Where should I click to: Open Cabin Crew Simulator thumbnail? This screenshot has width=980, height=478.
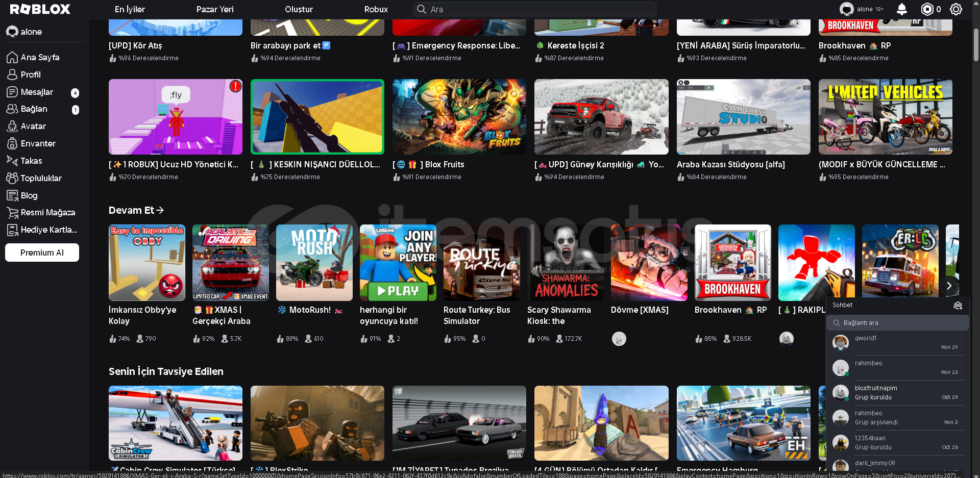pyautogui.click(x=176, y=423)
